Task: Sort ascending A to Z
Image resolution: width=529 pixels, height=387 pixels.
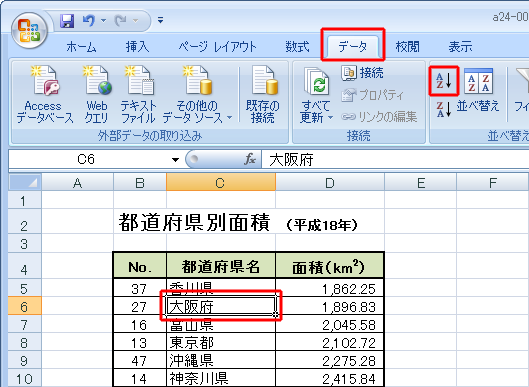Action: [x=444, y=81]
